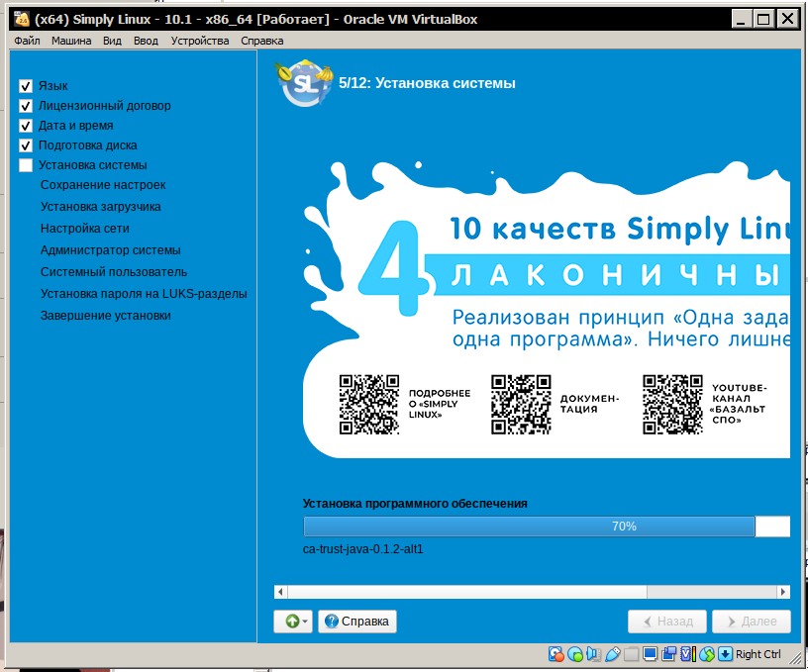Image resolution: width=808 pixels, height=672 pixels.
Task: Toggle the Установка системы step checkbox
Action: [26, 165]
